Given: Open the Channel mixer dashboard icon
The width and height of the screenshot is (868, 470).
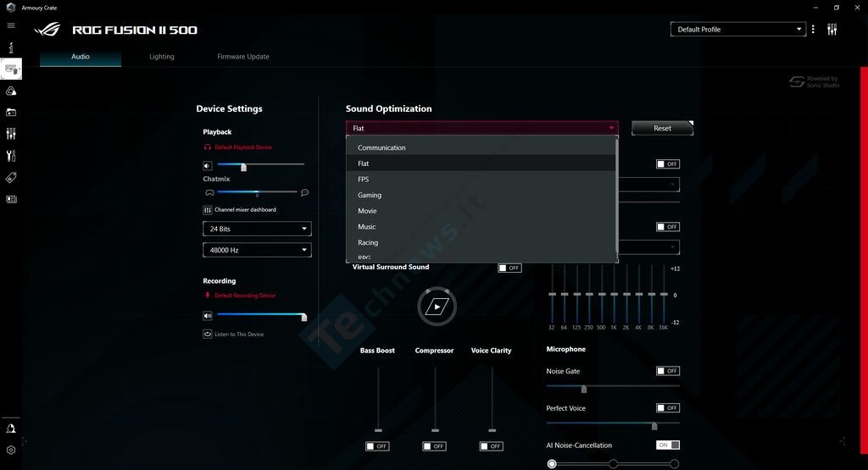Looking at the screenshot, I should point(208,210).
